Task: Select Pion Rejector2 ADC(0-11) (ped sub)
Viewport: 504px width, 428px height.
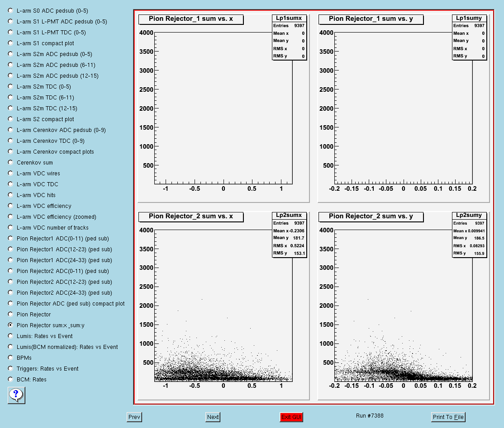Action: click(10, 271)
